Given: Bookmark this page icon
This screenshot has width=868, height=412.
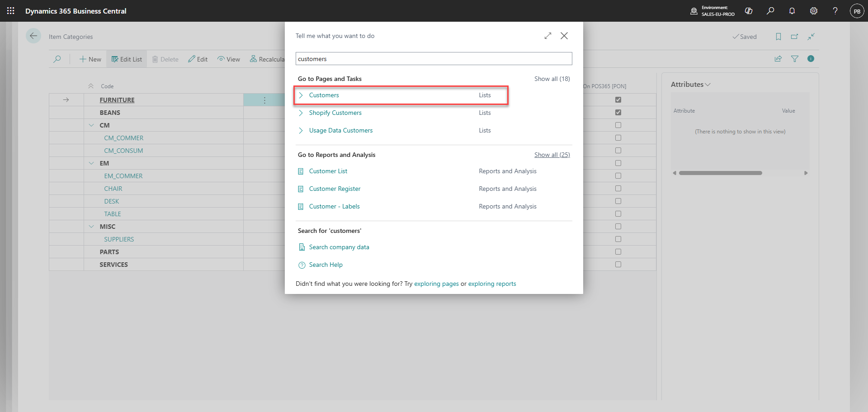Looking at the screenshot, I should (778, 37).
